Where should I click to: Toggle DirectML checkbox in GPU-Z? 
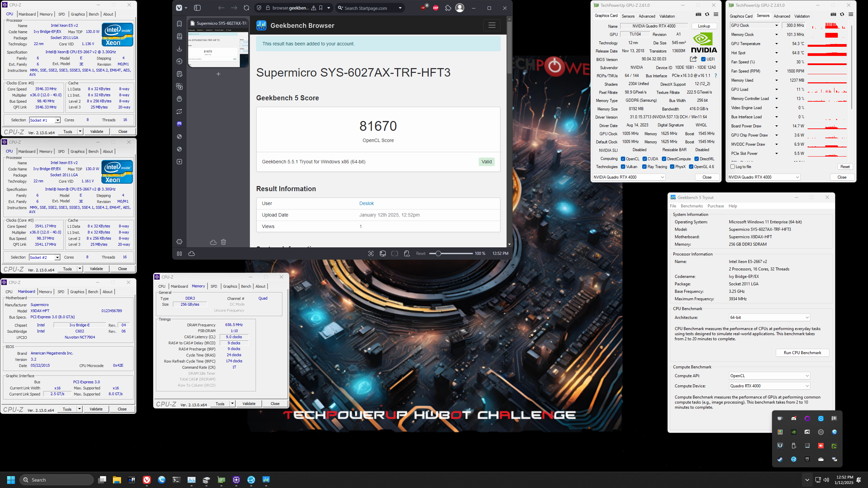coord(696,159)
